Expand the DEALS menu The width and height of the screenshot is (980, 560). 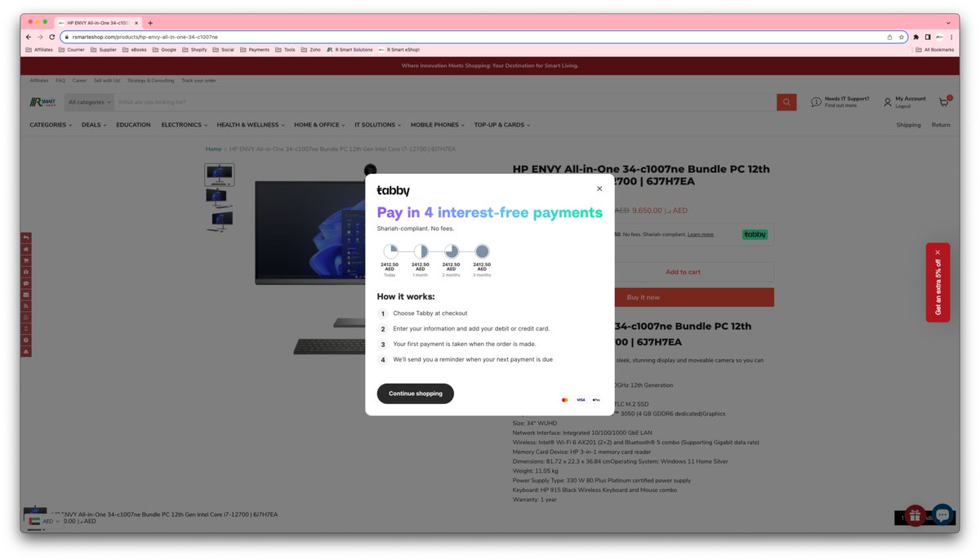click(94, 125)
